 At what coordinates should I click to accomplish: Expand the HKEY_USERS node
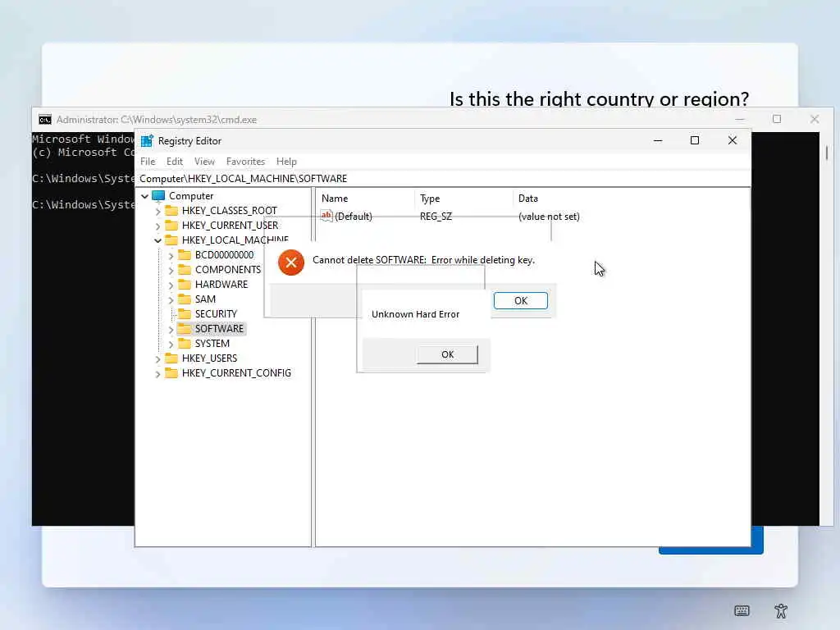[157, 358]
